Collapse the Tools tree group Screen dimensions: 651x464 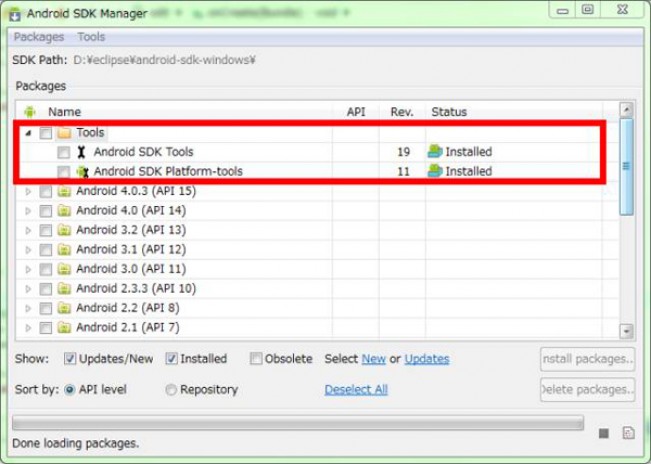point(28,133)
